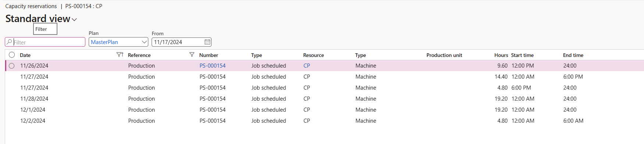
Task: Select the 12/2/2024 date cell
Action: [x=33, y=121]
